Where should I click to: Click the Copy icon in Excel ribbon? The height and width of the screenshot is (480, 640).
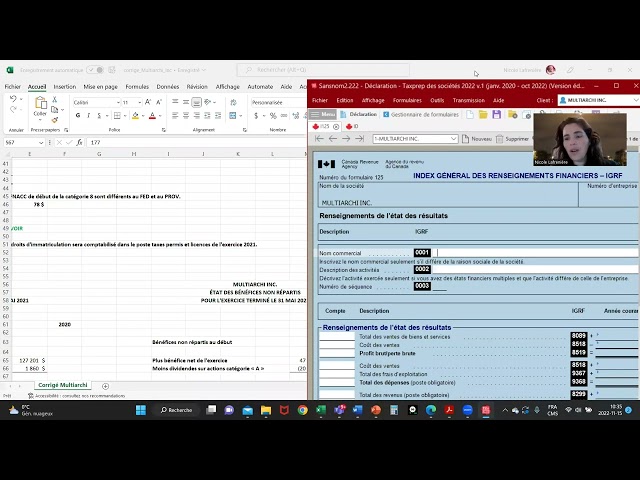54,110
